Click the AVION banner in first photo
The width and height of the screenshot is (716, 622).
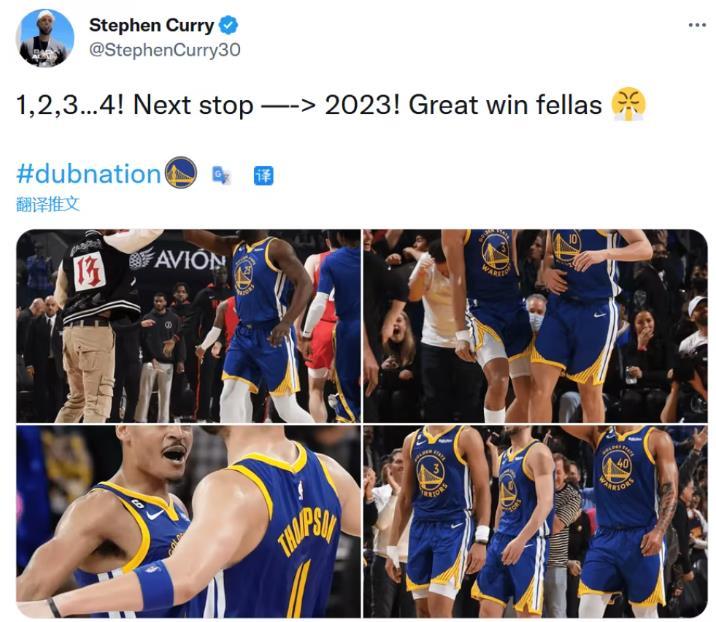tap(178, 260)
